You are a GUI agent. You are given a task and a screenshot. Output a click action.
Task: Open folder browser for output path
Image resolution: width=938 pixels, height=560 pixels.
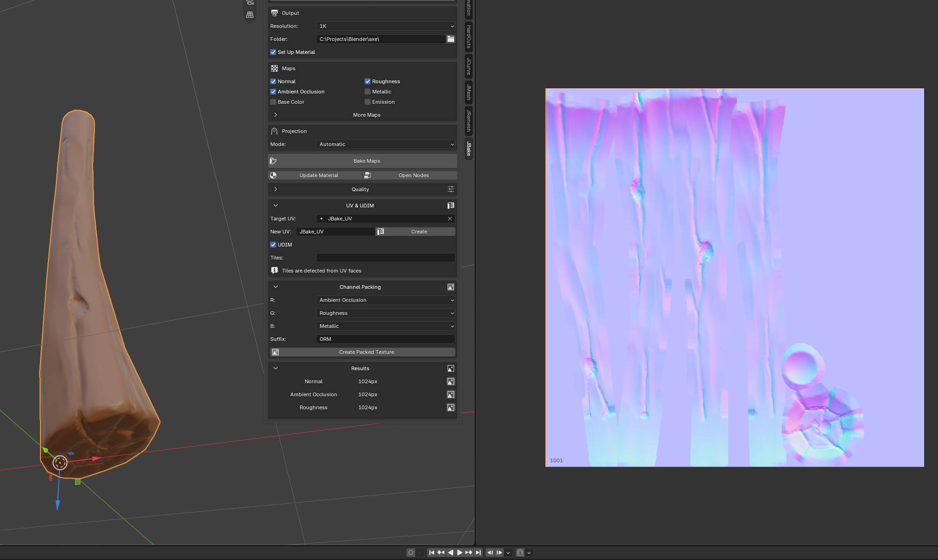(x=450, y=39)
